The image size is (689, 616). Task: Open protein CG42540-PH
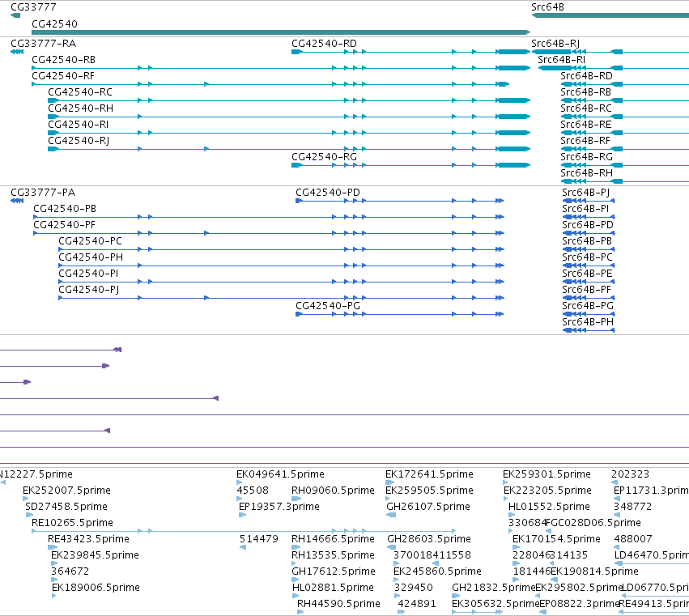point(91,258)
